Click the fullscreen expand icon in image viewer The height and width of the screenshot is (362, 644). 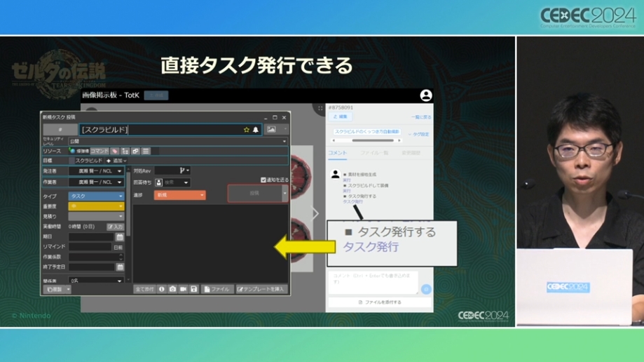coord(320,108)
